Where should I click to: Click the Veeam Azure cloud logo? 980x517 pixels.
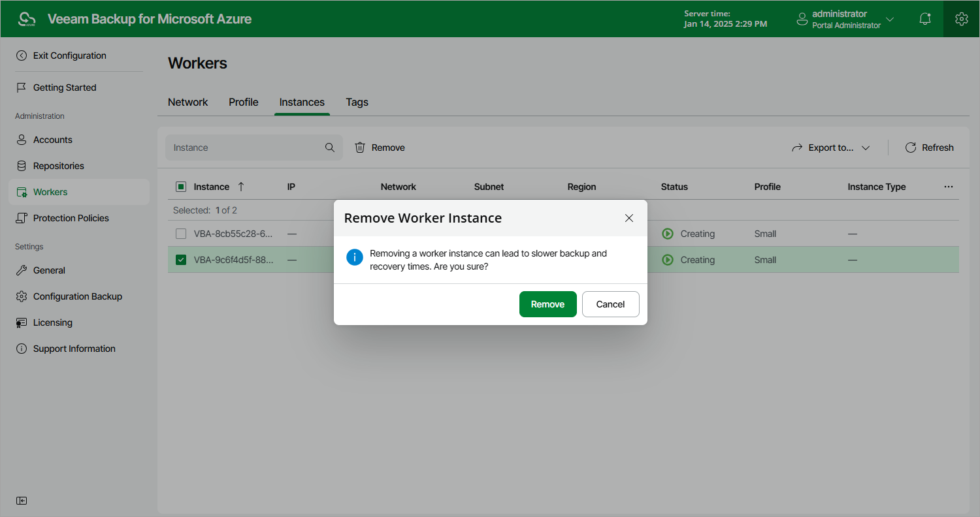26,19
